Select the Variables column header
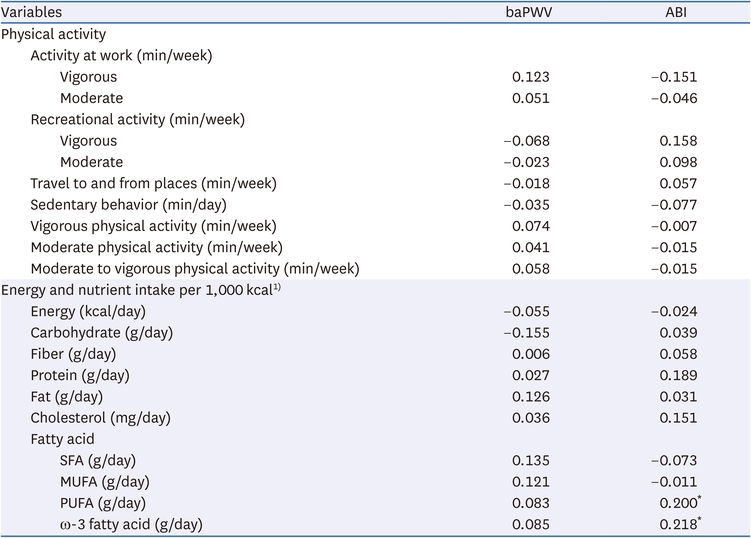 [x=32, y=12]
